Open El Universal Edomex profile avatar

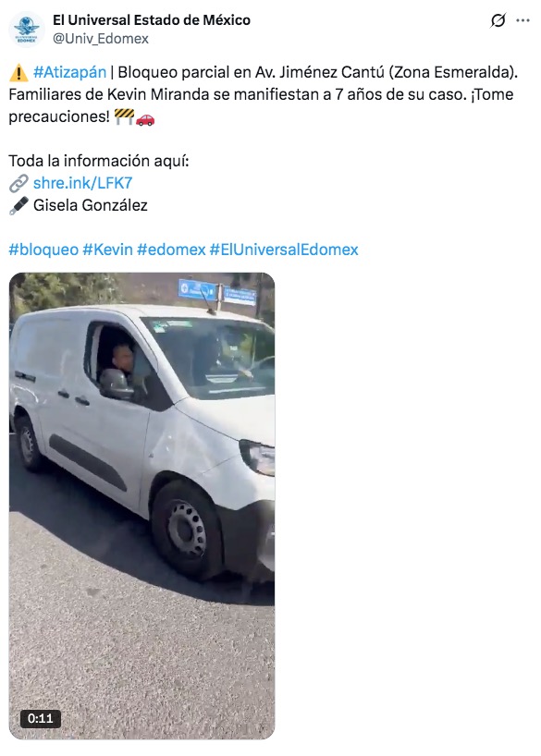point(27,30)
